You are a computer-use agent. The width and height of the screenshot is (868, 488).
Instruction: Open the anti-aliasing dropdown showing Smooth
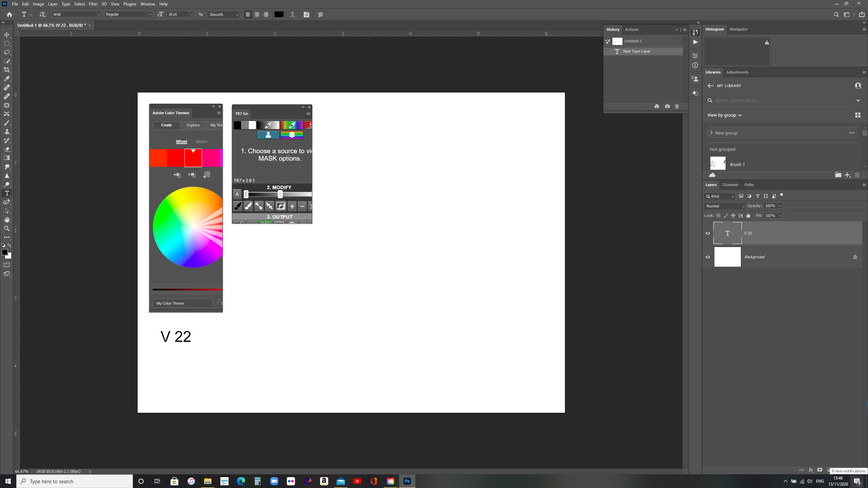tap(236, 15)
